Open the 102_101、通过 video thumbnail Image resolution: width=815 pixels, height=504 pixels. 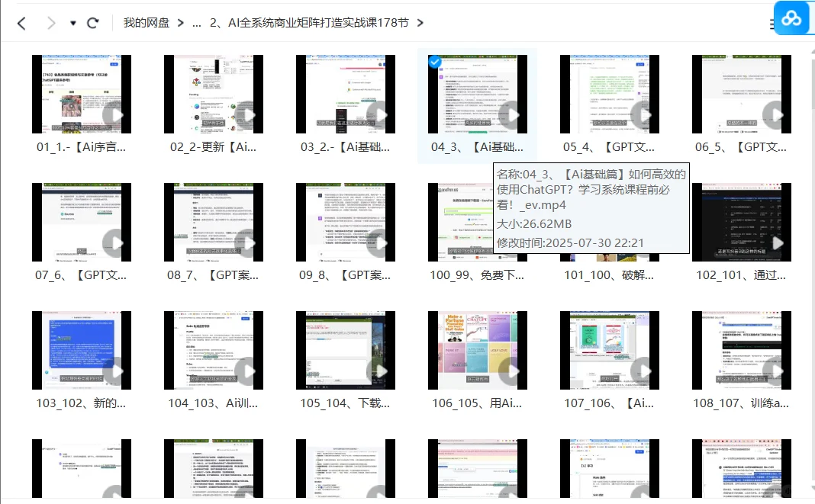click(x=742, y=222)
